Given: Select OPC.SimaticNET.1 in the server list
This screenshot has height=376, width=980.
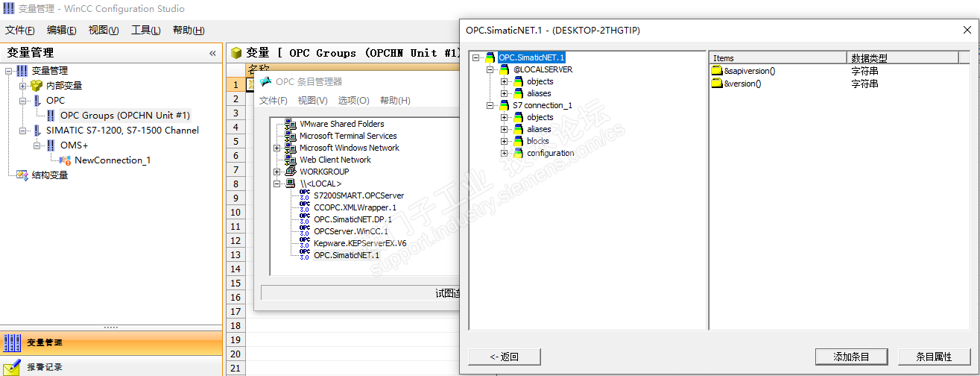Looking at the screenshot, I should coord(347,255).
